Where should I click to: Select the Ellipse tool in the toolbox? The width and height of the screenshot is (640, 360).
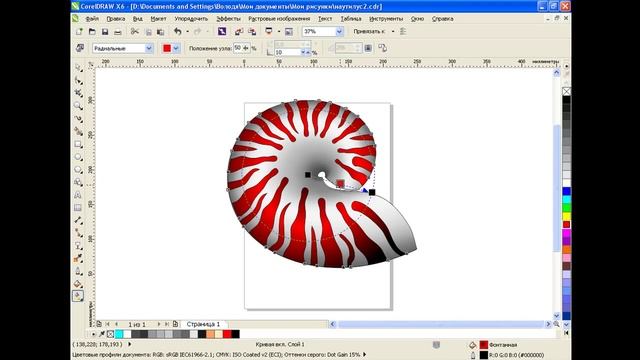78,157
